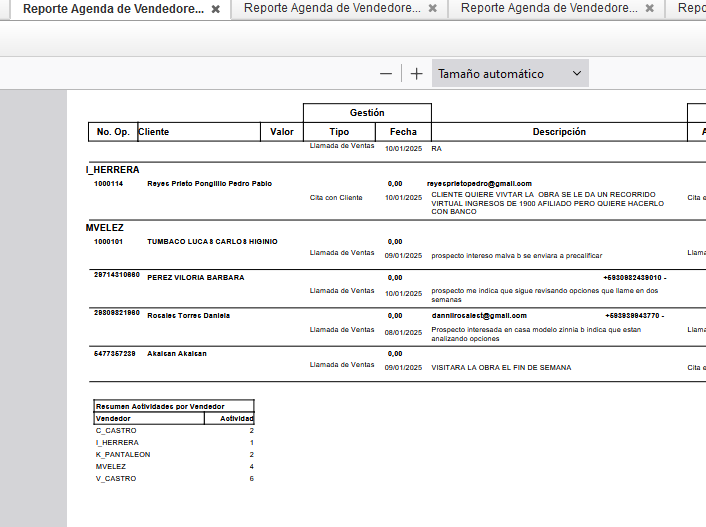
Task: Click operation number 1000114
Action: [x=109, y=184]
